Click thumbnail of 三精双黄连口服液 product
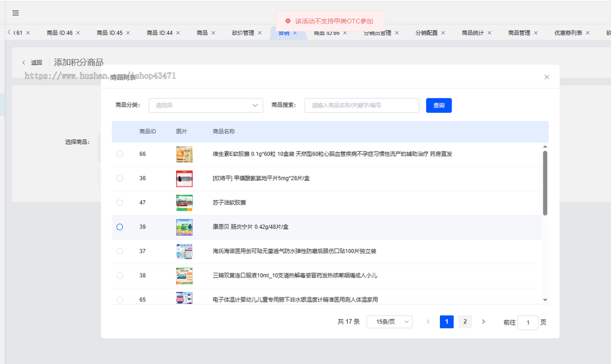 pyautogui.click(x=184, y=276)
